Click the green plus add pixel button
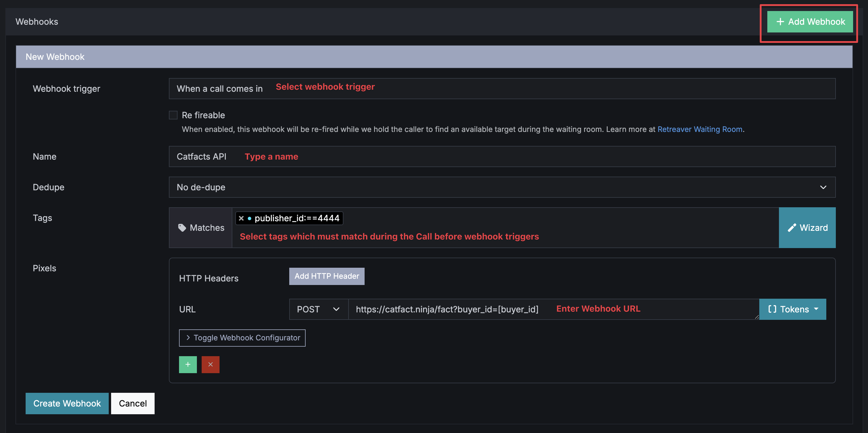The width and height of the screenshot is (868, 433). 188,365
